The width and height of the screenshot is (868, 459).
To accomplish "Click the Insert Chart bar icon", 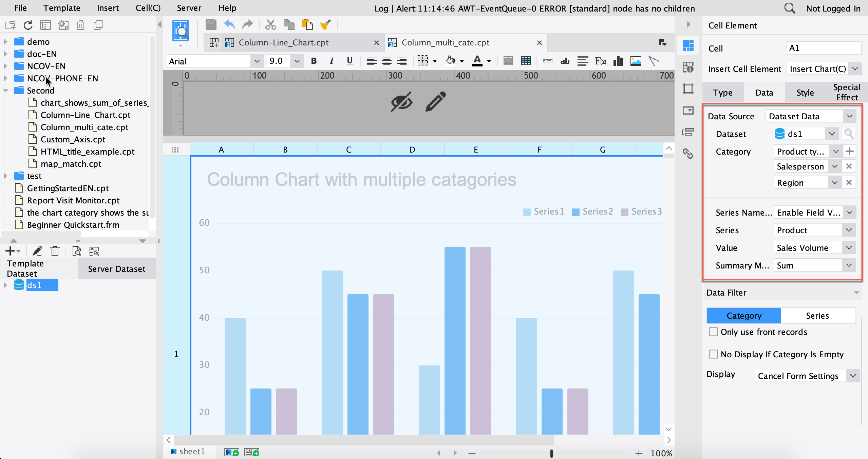I will (x=618, y=61).
